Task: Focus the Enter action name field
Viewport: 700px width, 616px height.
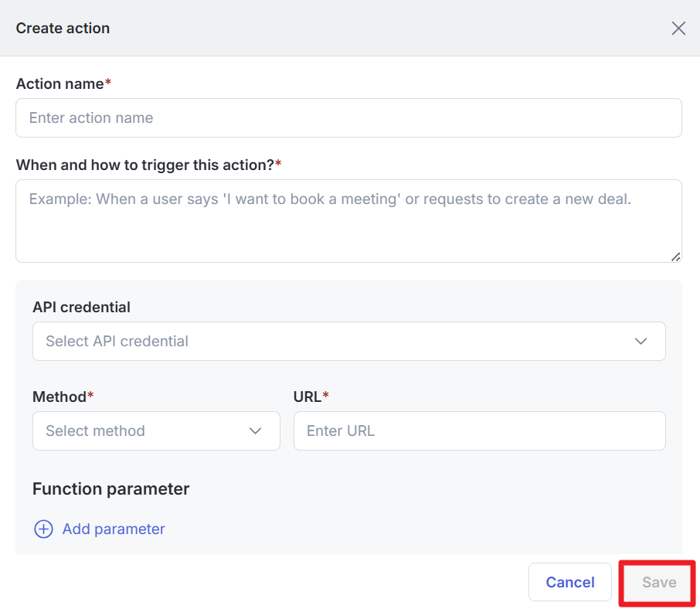Action: pos(348,117)
